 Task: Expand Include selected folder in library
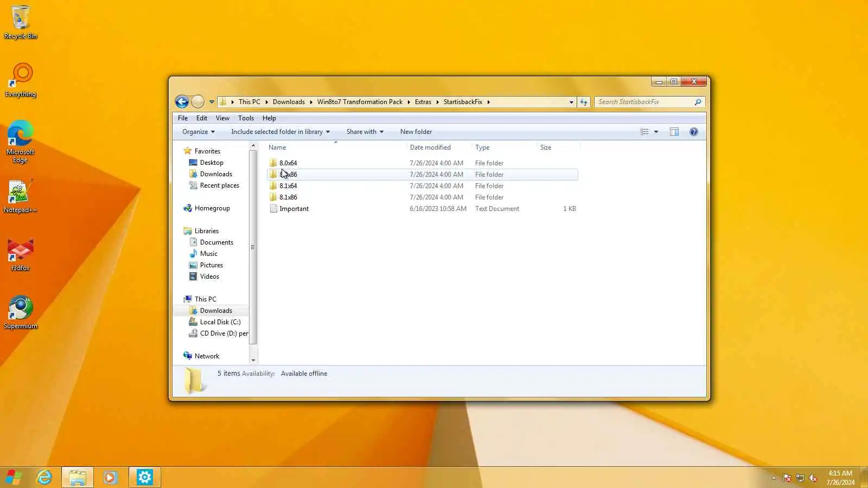(280, 132)
